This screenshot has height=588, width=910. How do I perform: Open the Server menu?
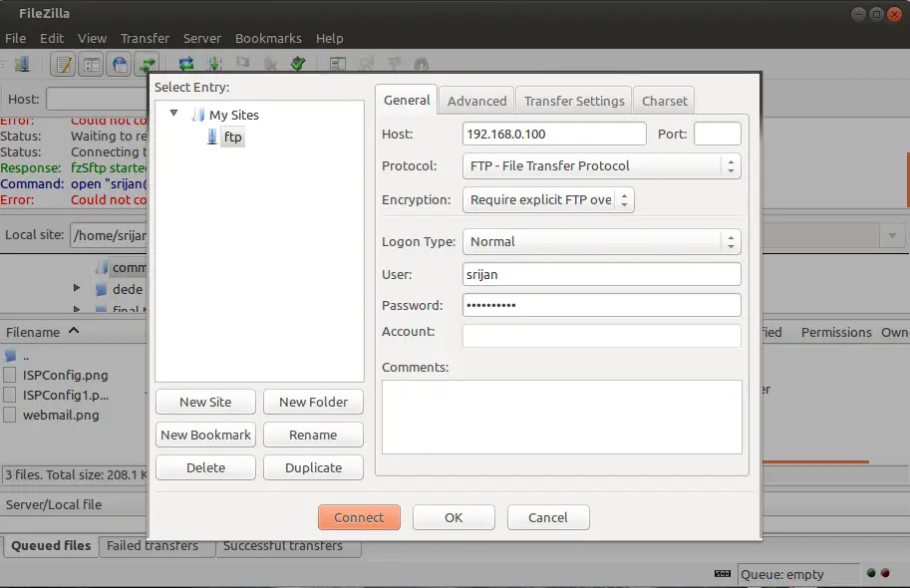[202, 38]
